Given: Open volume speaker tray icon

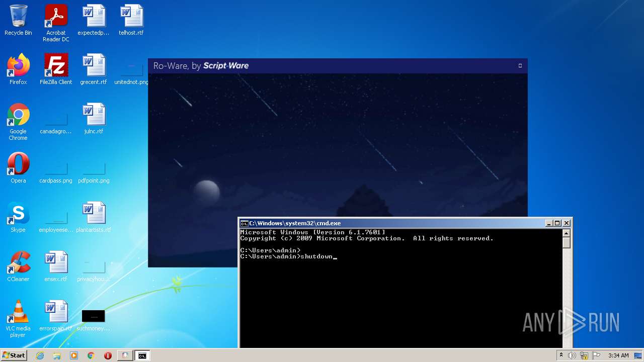Looking at the screenshot, I should 572,355.
